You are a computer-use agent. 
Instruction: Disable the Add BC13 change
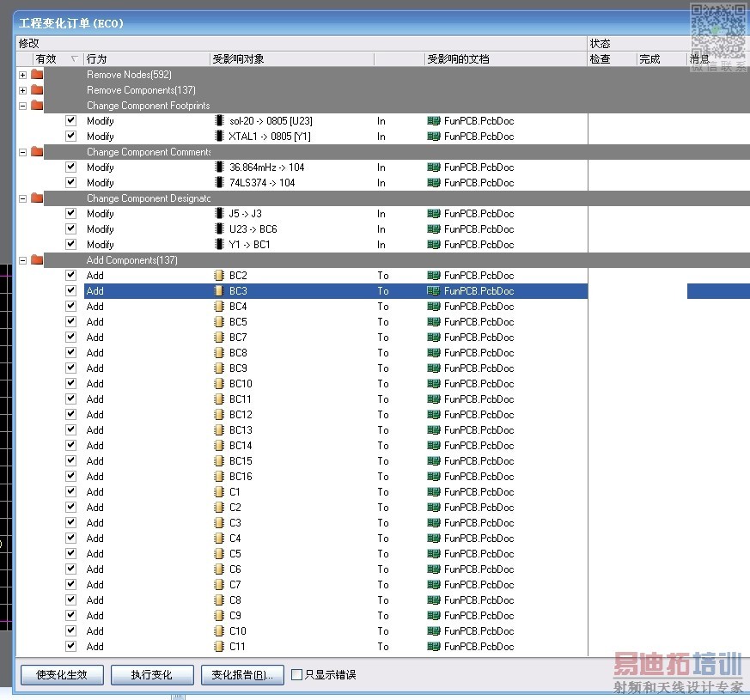pyautogui.click(x=70, y=429)
